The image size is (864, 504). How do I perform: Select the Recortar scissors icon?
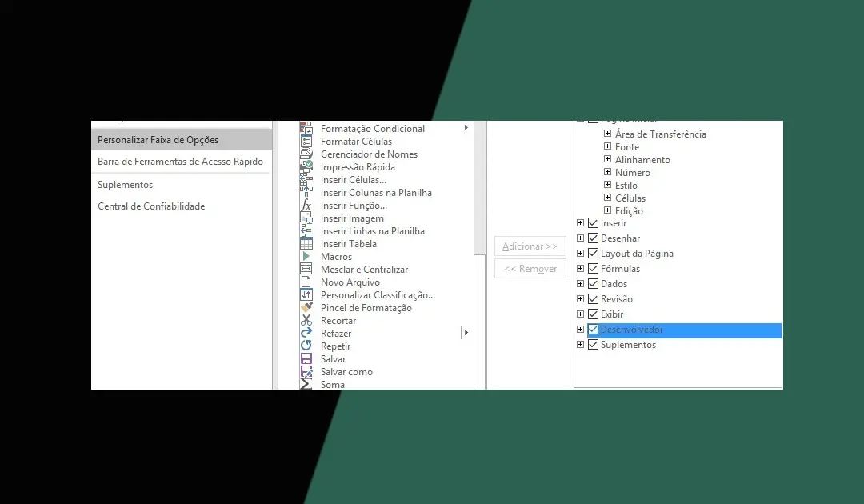tap(306, 321)
